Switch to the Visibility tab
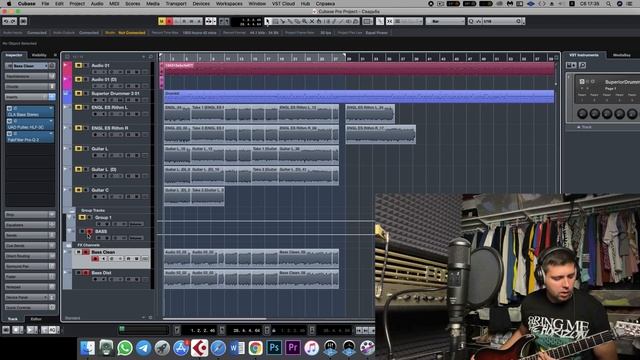 pyautogui.click(x=39, y=55)
